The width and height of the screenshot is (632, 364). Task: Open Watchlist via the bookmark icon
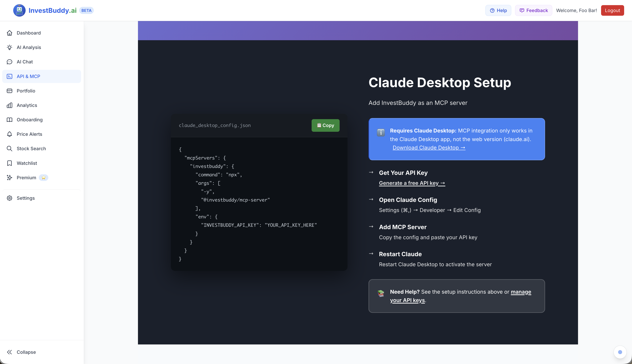click(x=10, y=163)
